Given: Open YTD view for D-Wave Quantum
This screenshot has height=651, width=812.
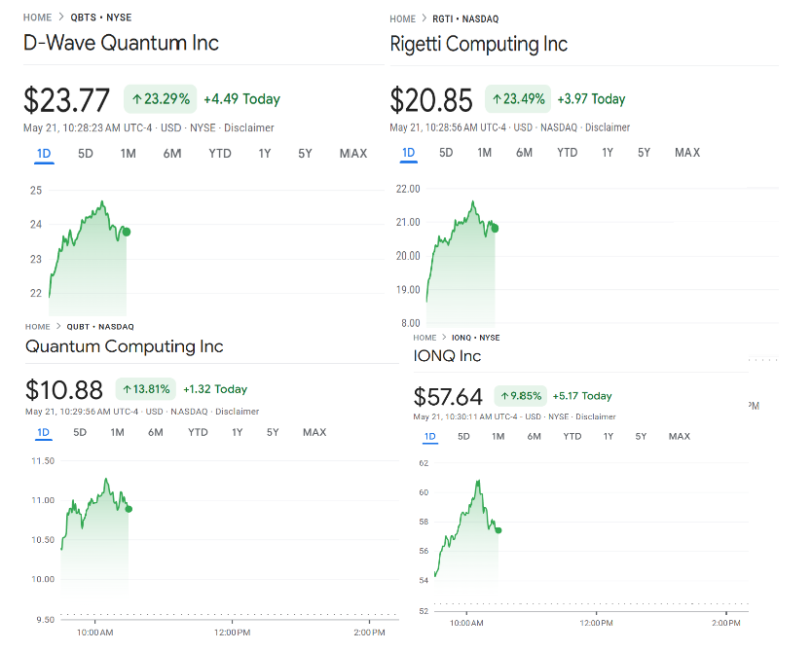Looking at the screenshot, I should click(220, 154).
